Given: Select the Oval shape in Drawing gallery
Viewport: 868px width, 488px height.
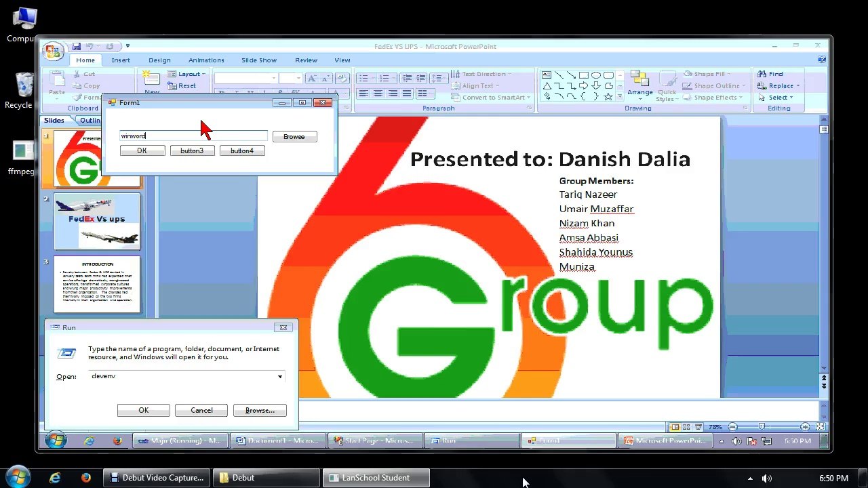Looking at the screenshot, I should (595, 75).
